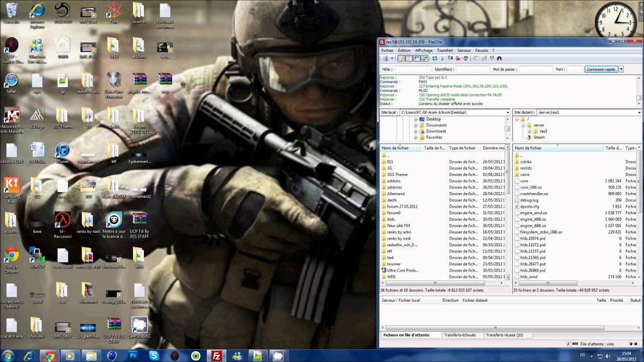Open Samsung Kies desktop icon

(x=11, y=190)
